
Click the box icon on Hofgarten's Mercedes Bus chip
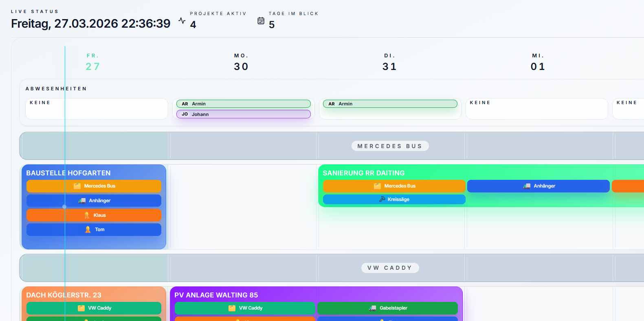pyautogui.click(x=77, y=186)
